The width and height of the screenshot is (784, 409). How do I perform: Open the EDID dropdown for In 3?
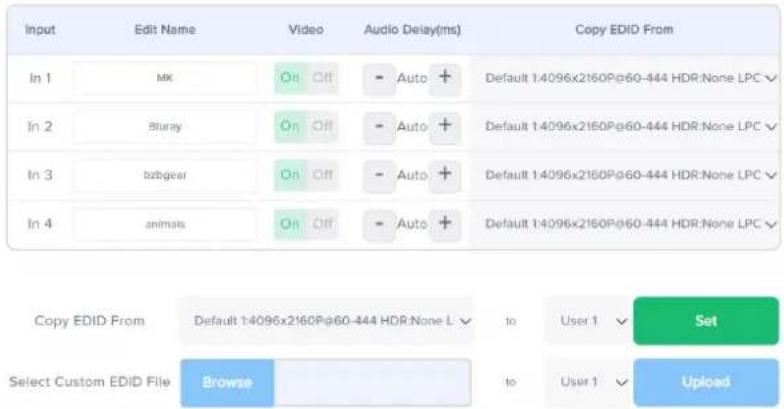click(x=630, y=175)
